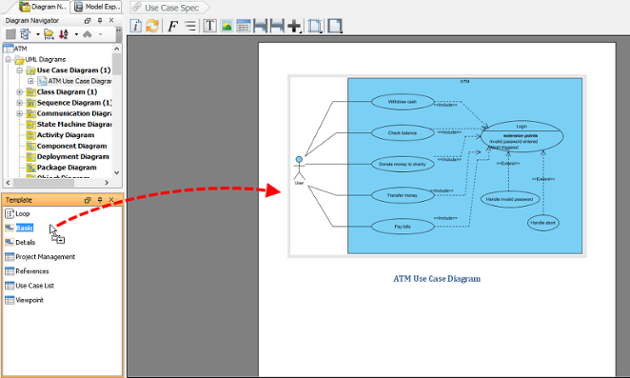The height and width of the screenshot is (378, 630).
Task: Select the italic F font tool
Action: [x=172, y=26]
